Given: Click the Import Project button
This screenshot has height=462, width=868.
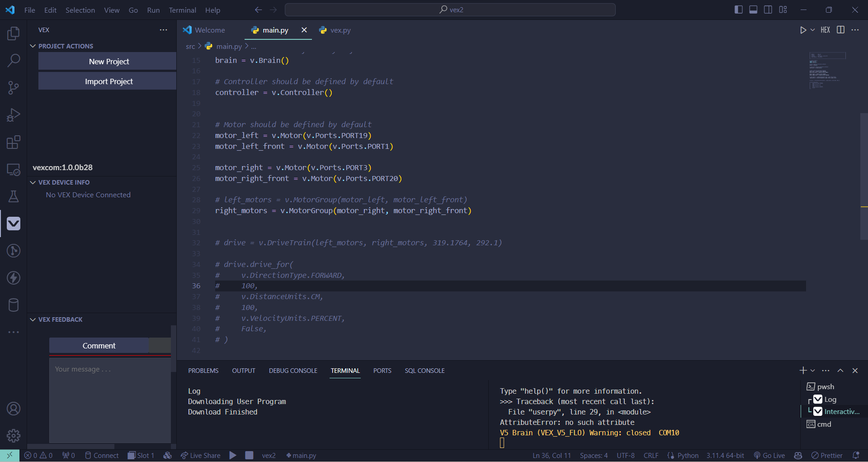Looking at the screenshot, I should click(x=107, y=81).
